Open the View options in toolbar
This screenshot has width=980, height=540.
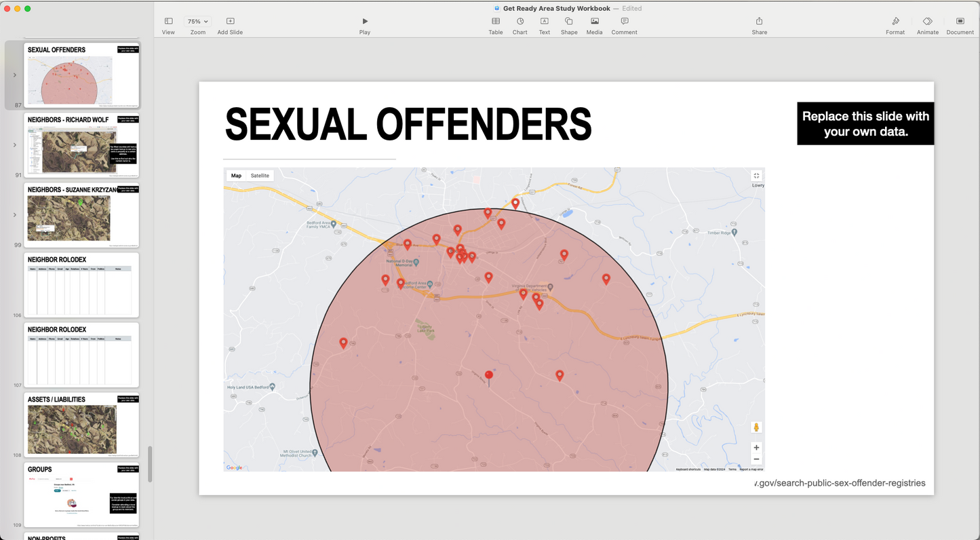pyautogui.click(x=168, y=25)
